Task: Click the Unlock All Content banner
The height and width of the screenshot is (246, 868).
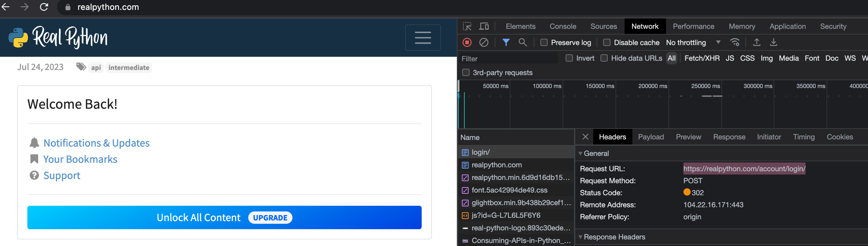Action: pos(224,217)
